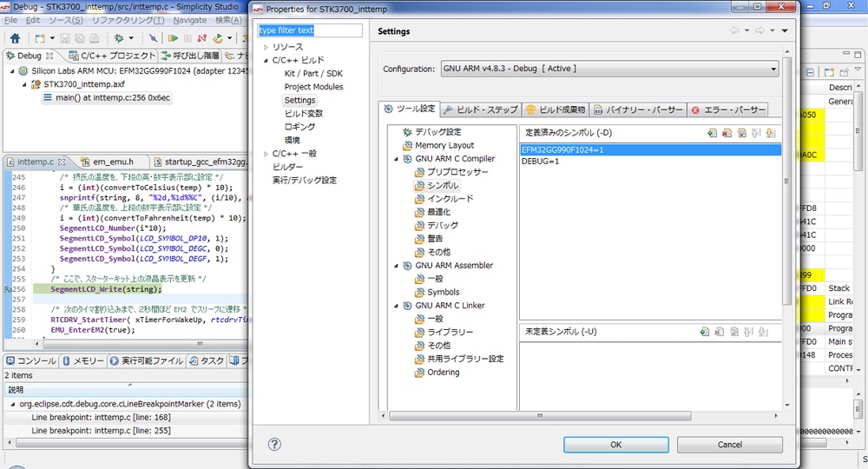The image size is (868, 469).
Task: Select 実行/デバッグ設定 in properties tree
Action: 304,181
